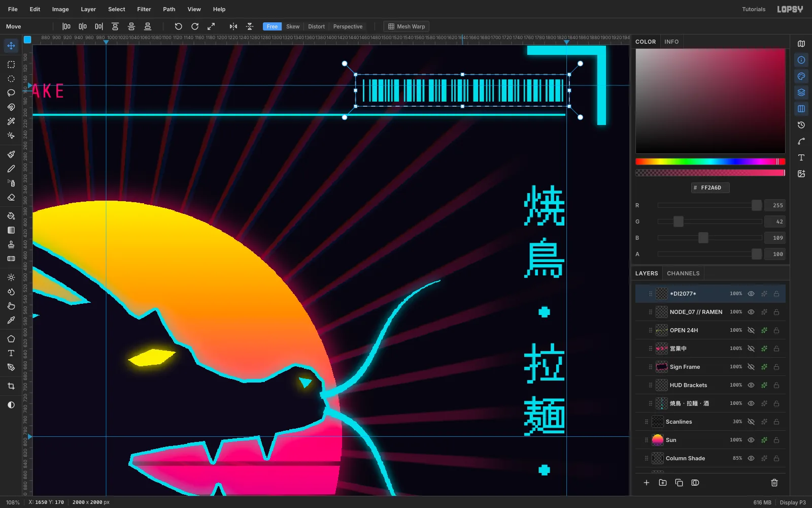Adjust the green channel slider
The height and width of the screenshot is (508, 812).
click(709, 221)
